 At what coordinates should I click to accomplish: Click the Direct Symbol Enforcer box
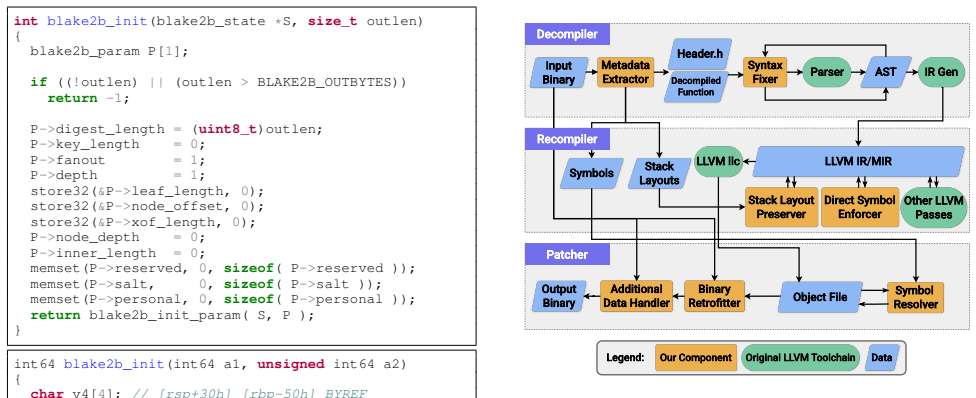(x=860, y=207)
